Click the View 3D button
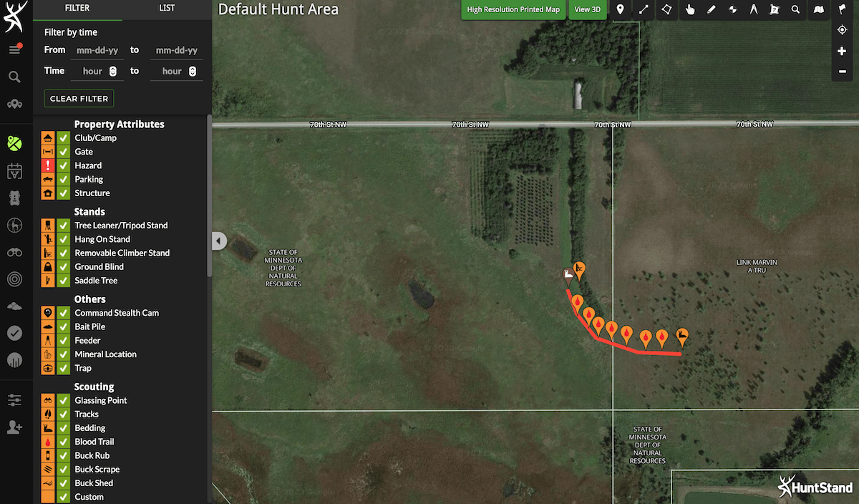Screen dimensions: 859x504 click(587, 10)
